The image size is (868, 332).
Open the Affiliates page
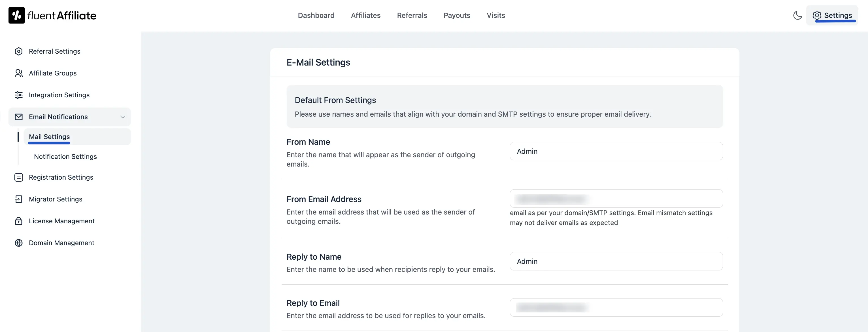click(366, 15)
